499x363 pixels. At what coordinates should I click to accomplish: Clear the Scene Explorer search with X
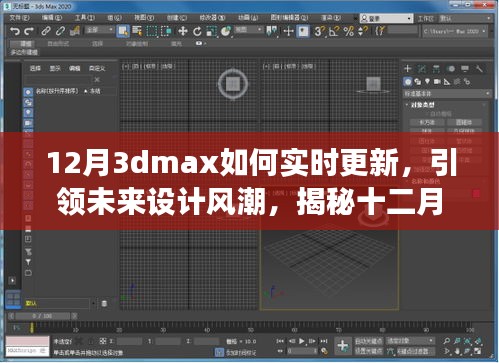coord(97,80)
